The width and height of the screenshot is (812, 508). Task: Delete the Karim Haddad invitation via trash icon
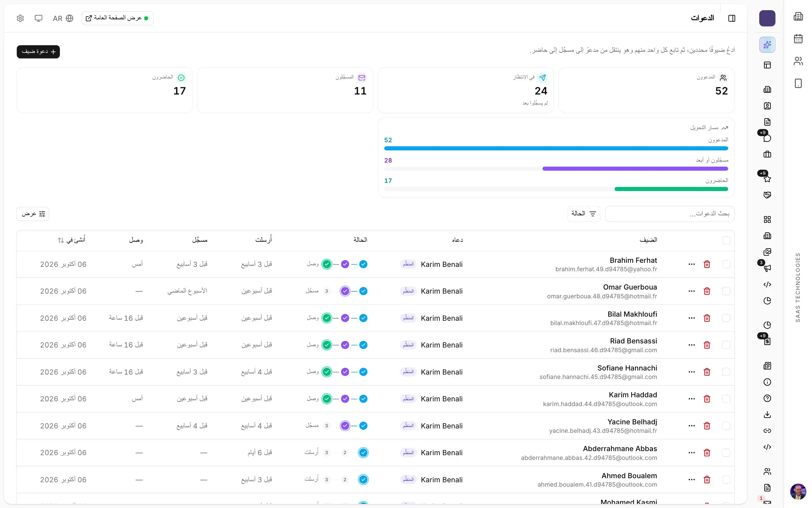click(707, 399)
